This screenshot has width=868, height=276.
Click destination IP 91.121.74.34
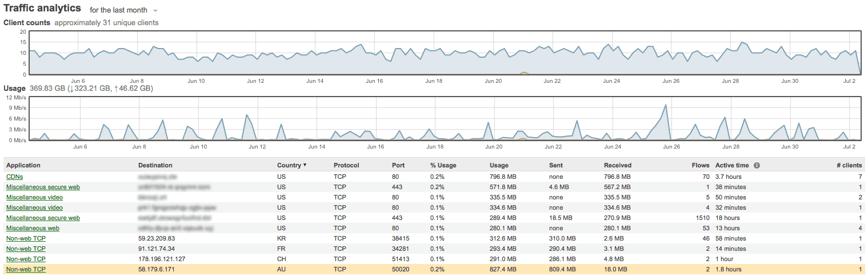click(x=157, y=249)
